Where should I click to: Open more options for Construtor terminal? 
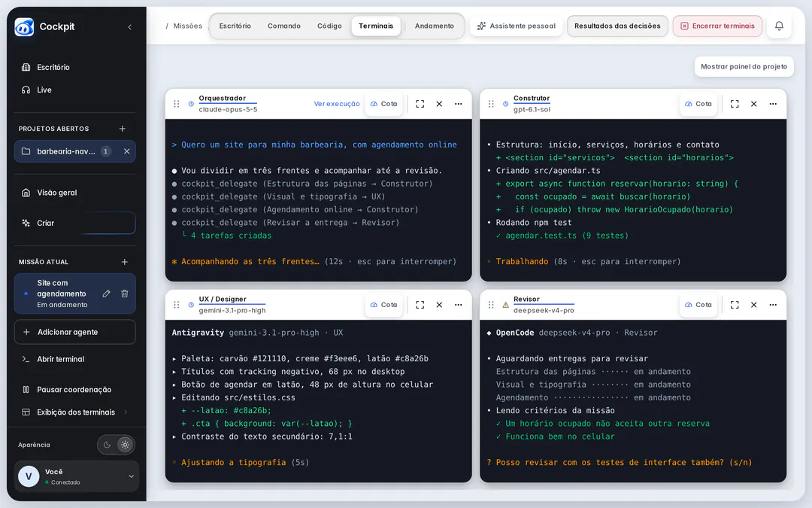click(x=773, y=104)
